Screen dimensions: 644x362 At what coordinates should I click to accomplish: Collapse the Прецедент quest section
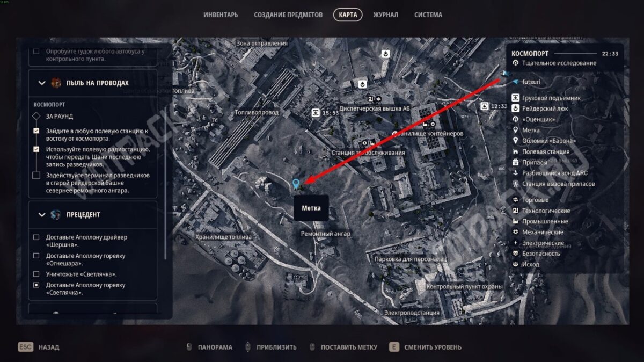42,215
